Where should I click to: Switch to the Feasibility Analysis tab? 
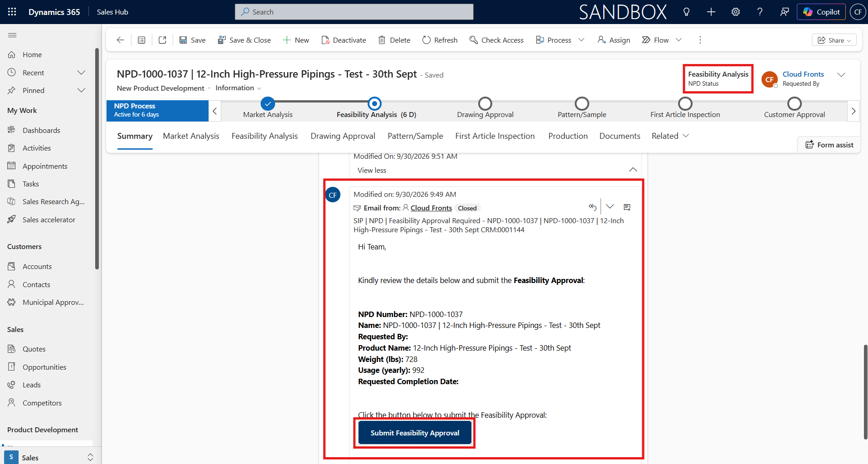265,136
